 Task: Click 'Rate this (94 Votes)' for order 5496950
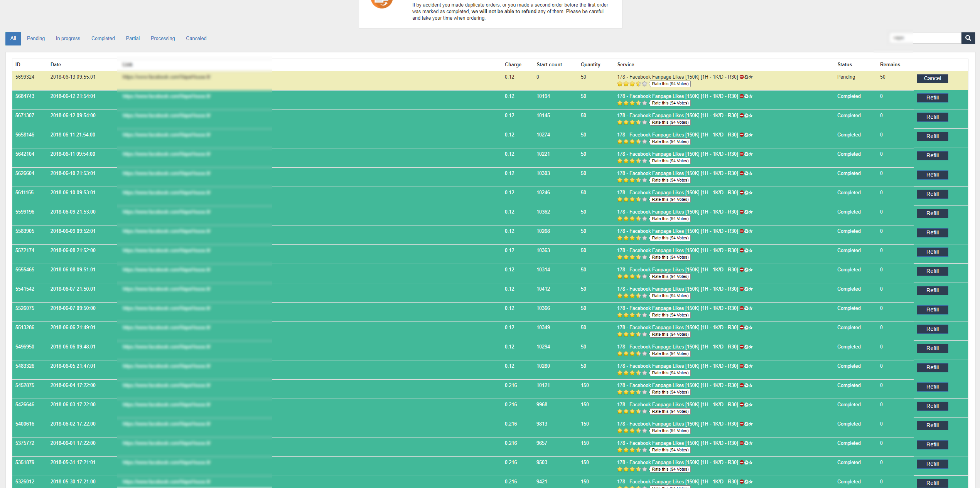click(670, 353)
